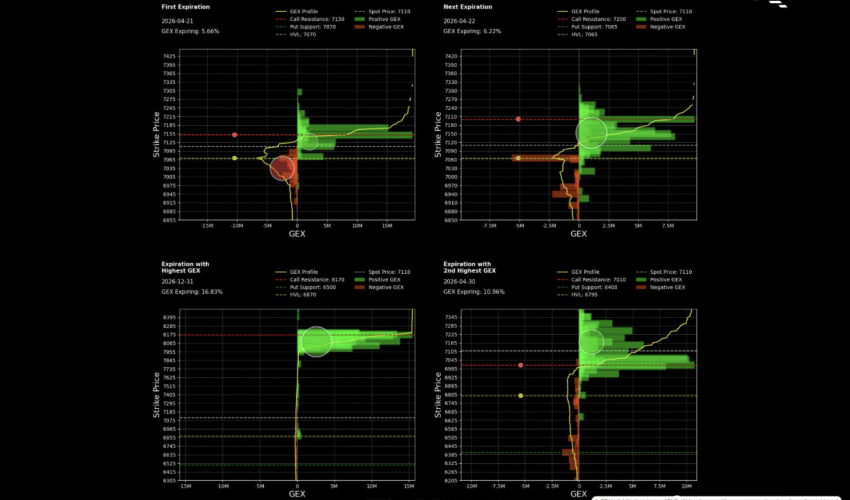
Task: Click "GEX Expiring: 6.22%" text
Action: tap(472, 31)
